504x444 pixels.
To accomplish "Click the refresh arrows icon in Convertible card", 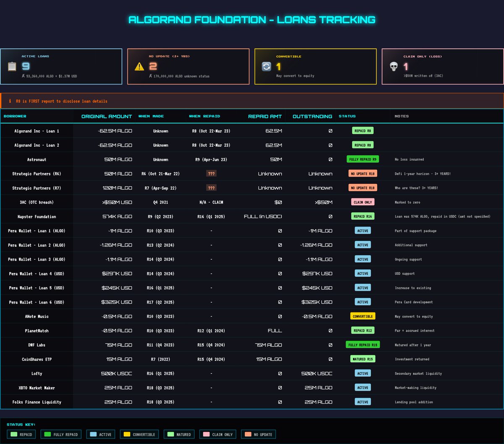I will (266, 66).
